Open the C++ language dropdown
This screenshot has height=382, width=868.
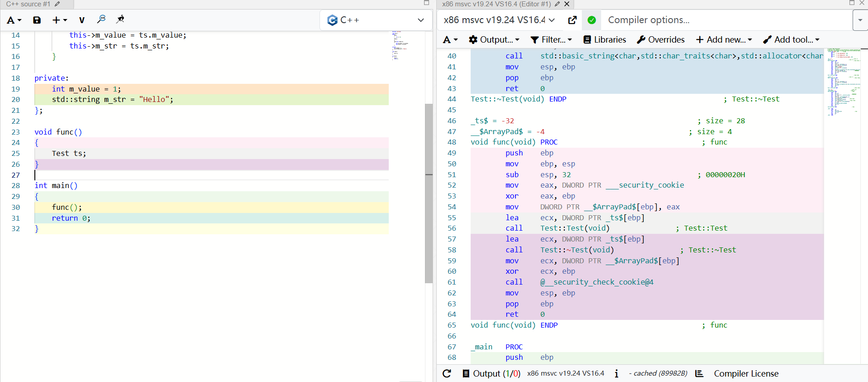coord(376,20)
